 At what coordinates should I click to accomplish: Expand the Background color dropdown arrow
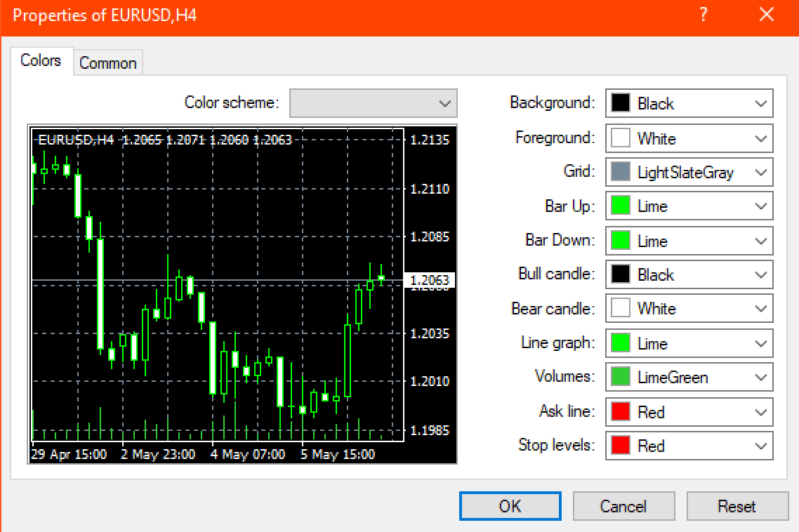click(x=760, y=103)
